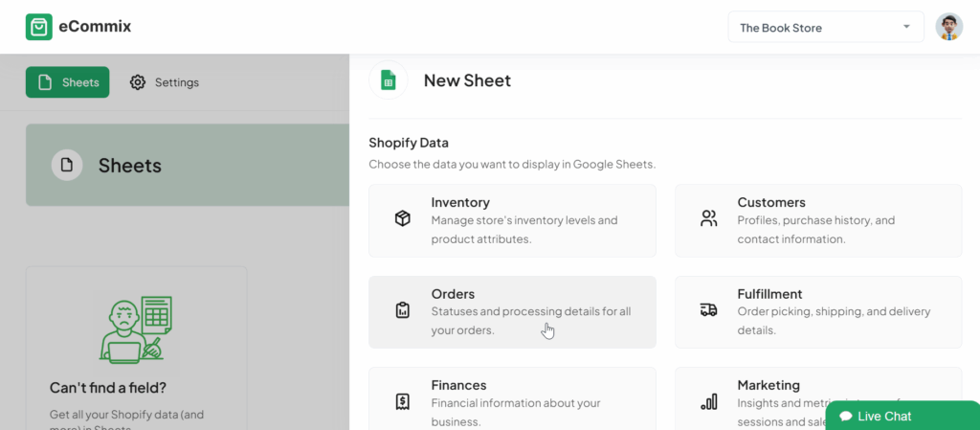The width and height of the screenshot is (980, 430).
Task: Expand the The Book Store dropdown arrow
Action: point(906,27)
